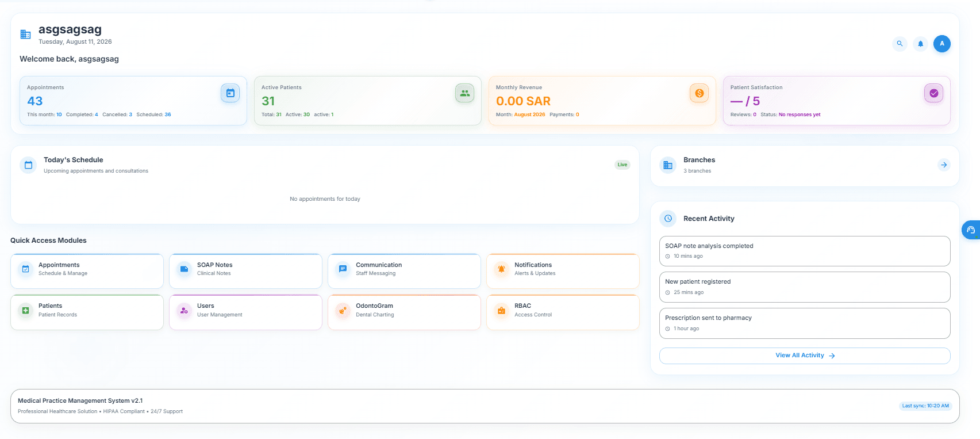Screen dimensions: 980x439
Task: Open the Users User Management module
Action: (245, 312)
